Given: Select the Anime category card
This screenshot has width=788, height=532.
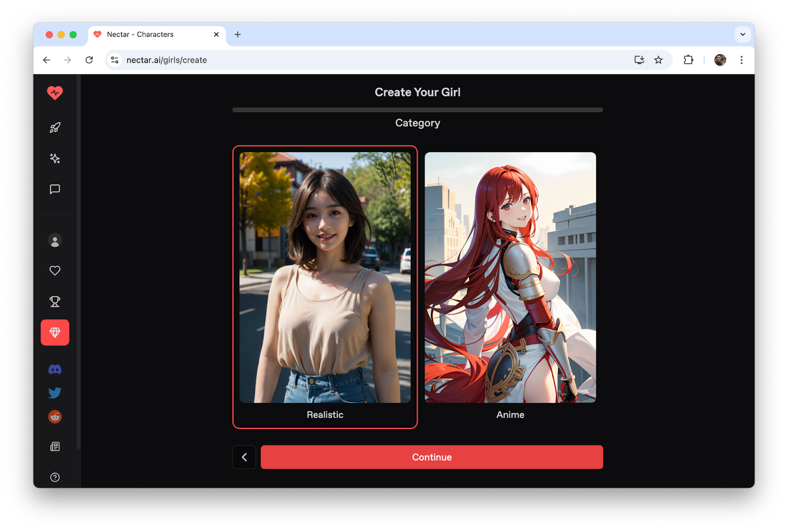Looking at the screenshot, I should coord(510,287).
